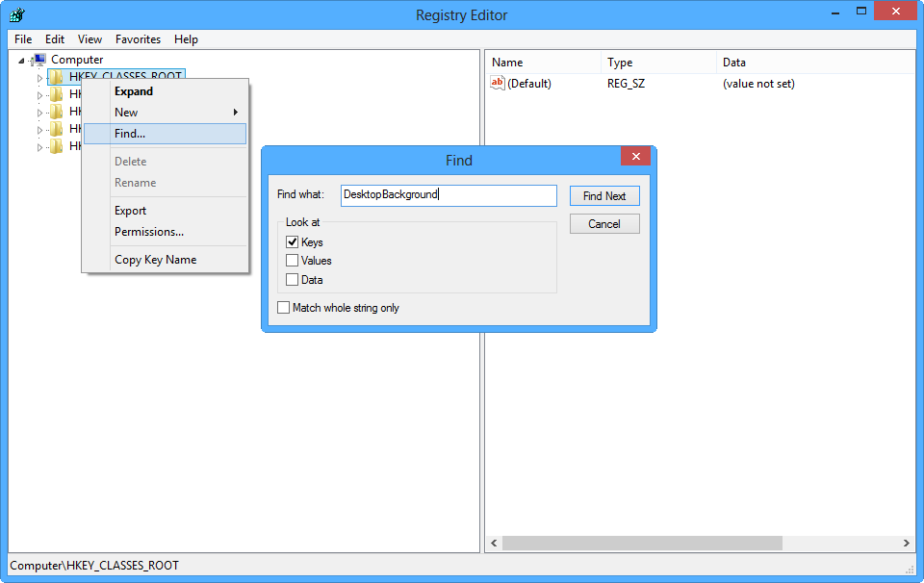
Task: Click the Find Next button
Action: click(x=604, y=196)
